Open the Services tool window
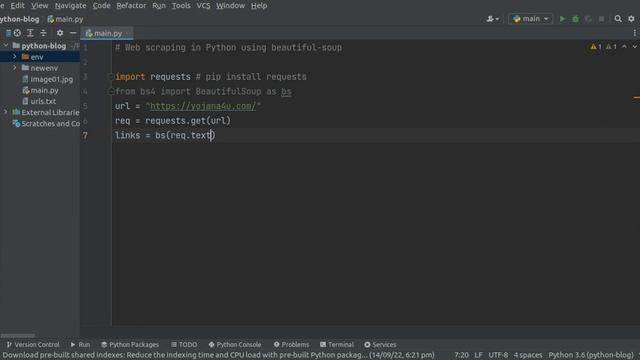Viewport: 640px width, 360px height. coord(380,344)
